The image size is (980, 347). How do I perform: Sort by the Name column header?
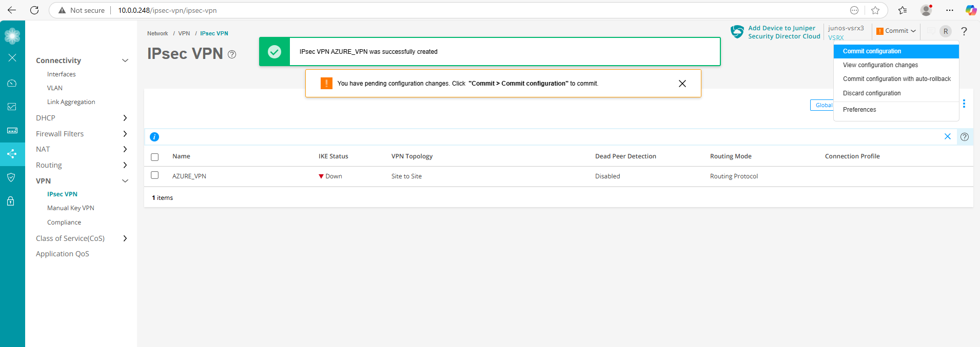[x=181, y=156]
